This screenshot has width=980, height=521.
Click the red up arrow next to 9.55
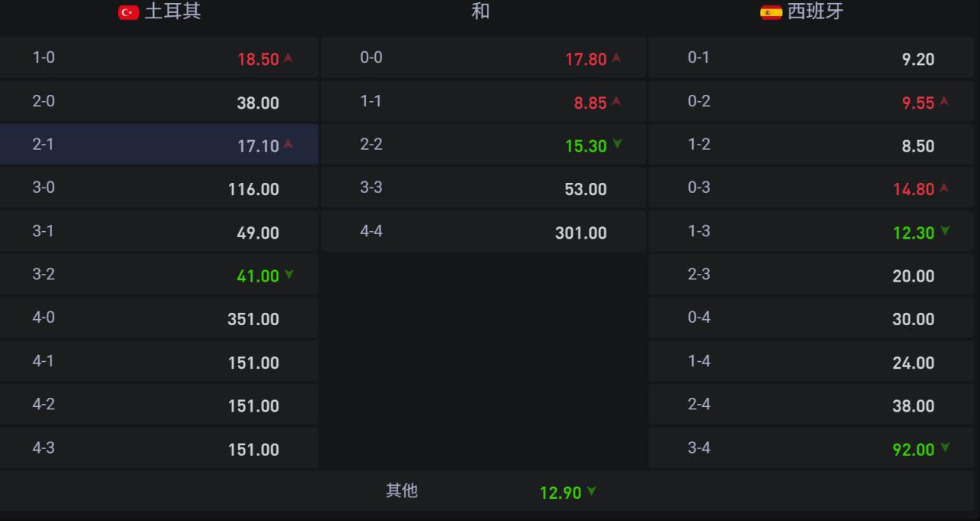[x=944, y=100]
